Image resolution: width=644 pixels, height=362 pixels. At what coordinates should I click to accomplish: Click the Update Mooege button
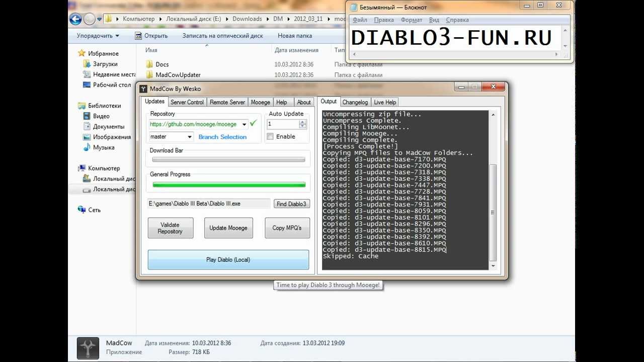point(228,228)
